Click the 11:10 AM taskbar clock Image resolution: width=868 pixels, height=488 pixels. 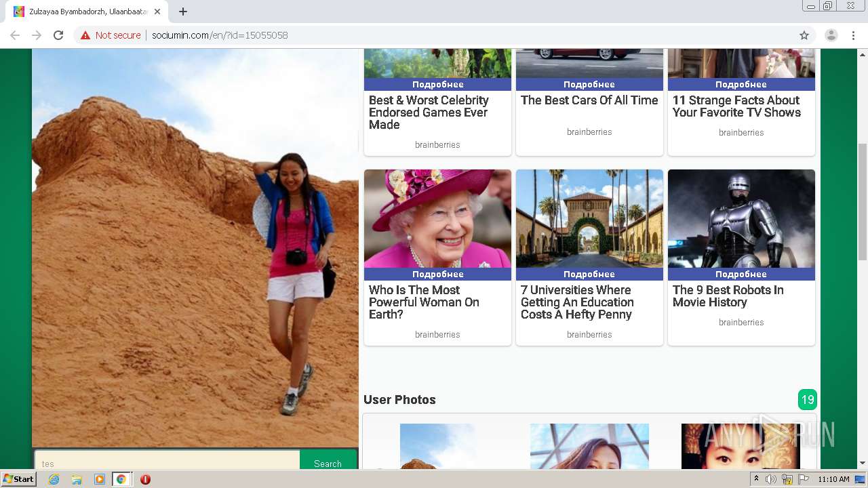(833, 479)
